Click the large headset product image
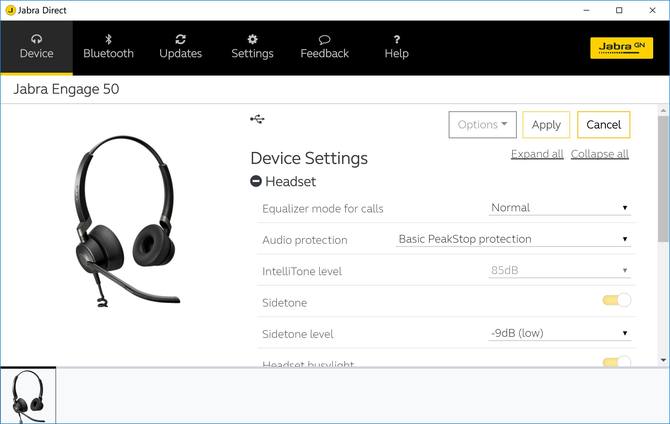This screenshot has height=424, width=670. (x=127, y=221)
